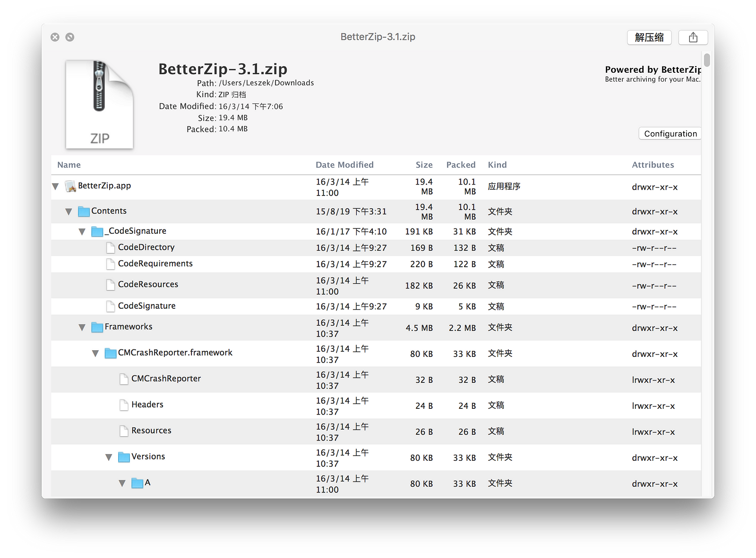Collapse the Contents folder

click(x=69, y=212)
